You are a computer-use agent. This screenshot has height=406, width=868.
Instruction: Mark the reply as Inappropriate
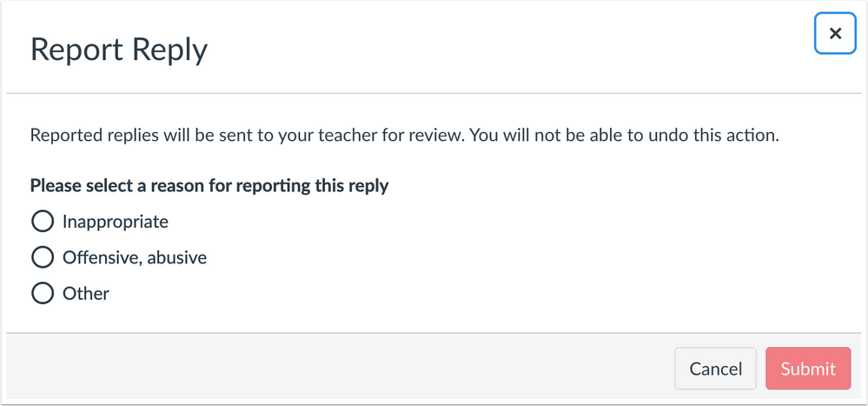tap(43, 222)
